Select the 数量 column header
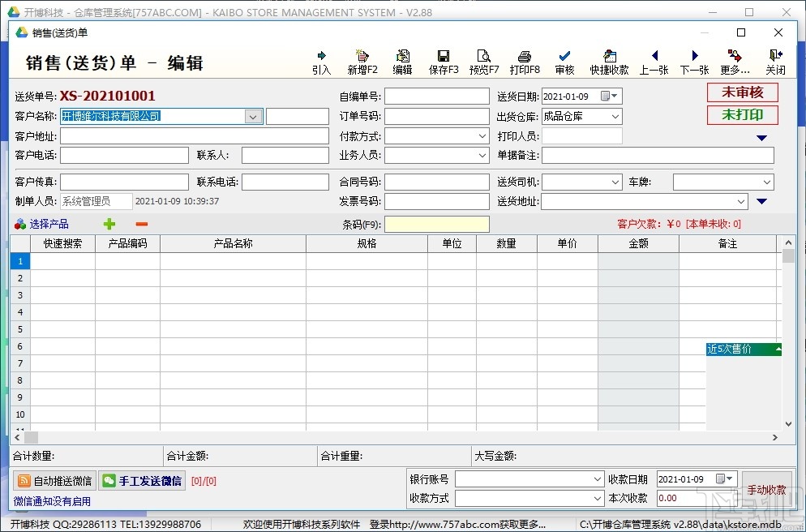This screenshot has height=532, width=806. pos(506,243)
